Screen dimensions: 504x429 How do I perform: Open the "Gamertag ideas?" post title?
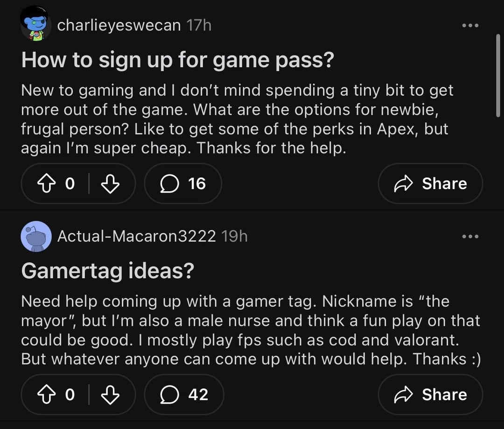click(x=107, y=271)
